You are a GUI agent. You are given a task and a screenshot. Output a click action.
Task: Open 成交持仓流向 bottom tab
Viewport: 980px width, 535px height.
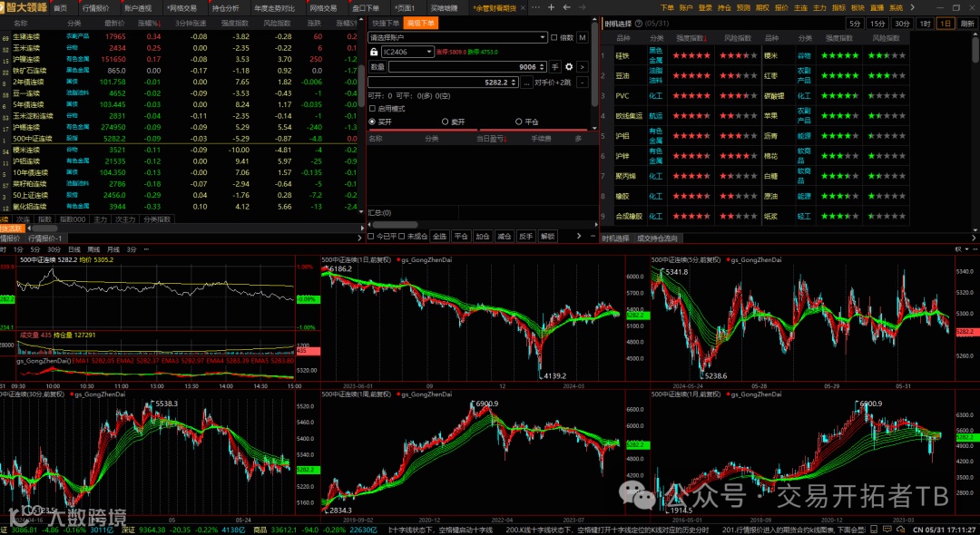coord(657,238)
